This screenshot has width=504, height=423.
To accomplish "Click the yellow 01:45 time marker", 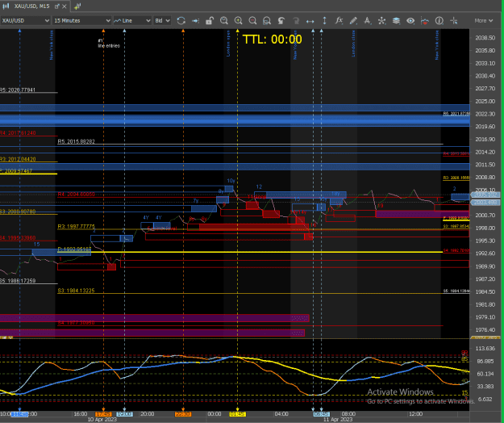I will pos(238,414).
